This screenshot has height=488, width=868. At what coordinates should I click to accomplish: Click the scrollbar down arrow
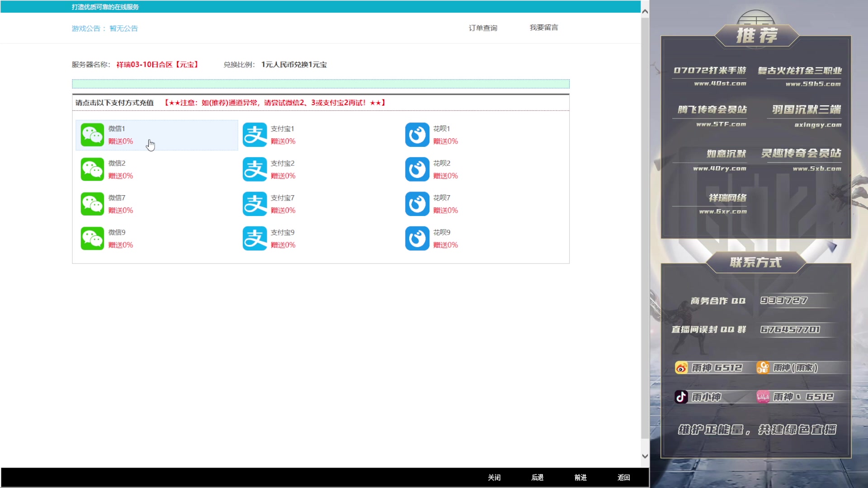(645, 456)
